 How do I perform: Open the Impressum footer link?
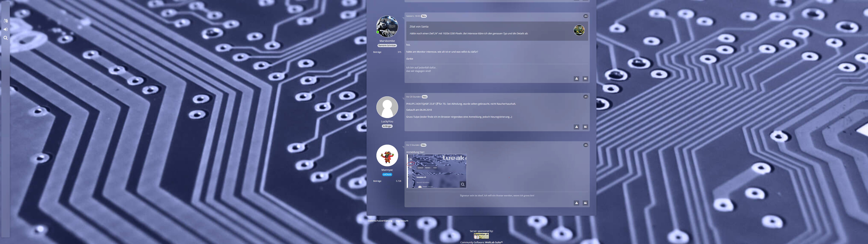tap(402, 221)
